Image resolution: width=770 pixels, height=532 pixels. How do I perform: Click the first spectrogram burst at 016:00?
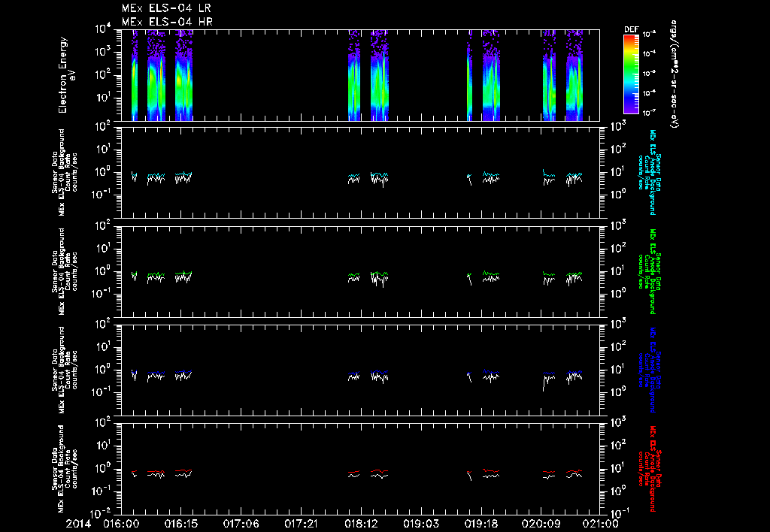pyautogui.click(x=134, y=75)
